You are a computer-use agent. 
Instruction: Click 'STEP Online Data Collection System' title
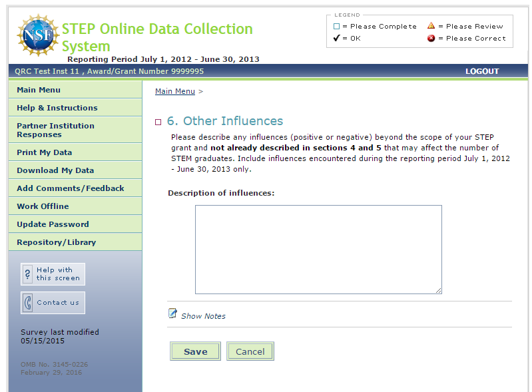click(x=157, y=37)
